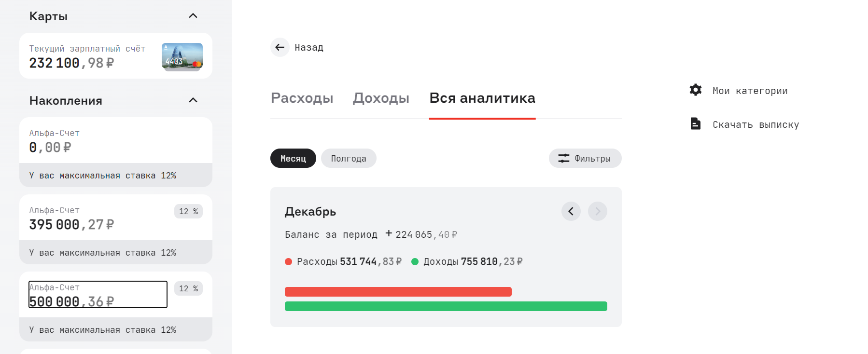Open the Альфа-Счет with 0,00 ₽ balance
This screenshot has width=868, height=354.
coord(116,140)
